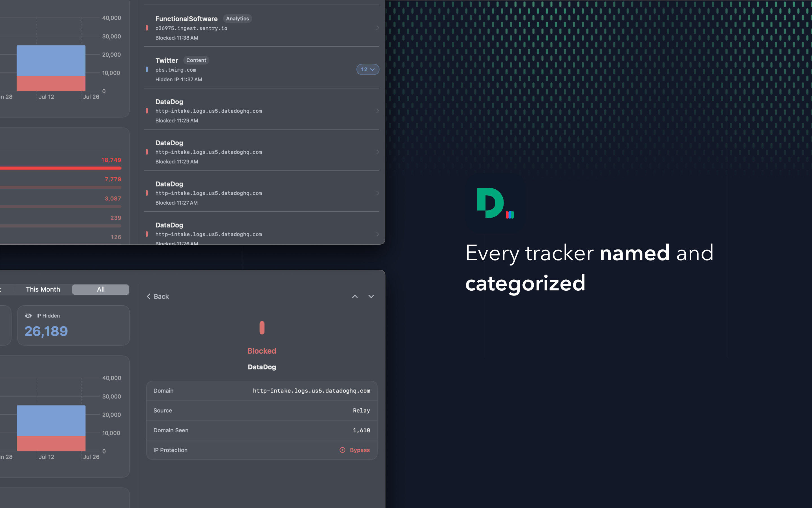
Task: Click the IP Hidden count 26,189
Action: pyautogui.click(x=46, y=331)
